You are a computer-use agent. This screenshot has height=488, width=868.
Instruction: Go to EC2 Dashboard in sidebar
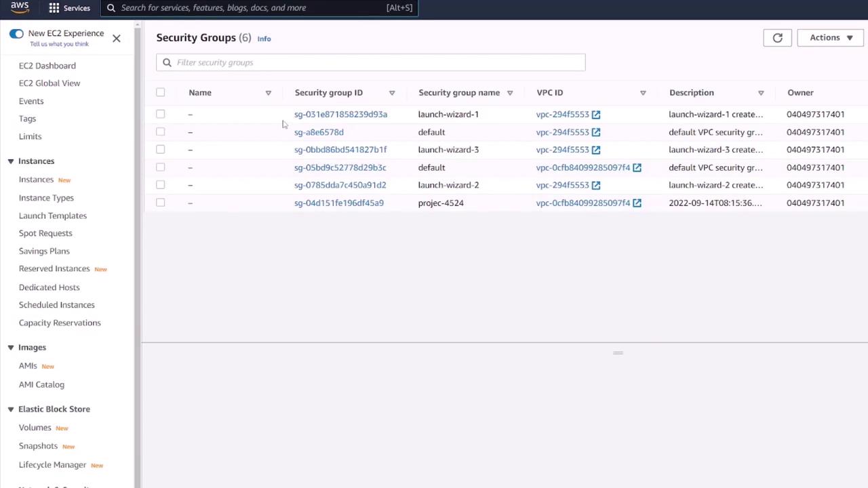pos(47,66)
